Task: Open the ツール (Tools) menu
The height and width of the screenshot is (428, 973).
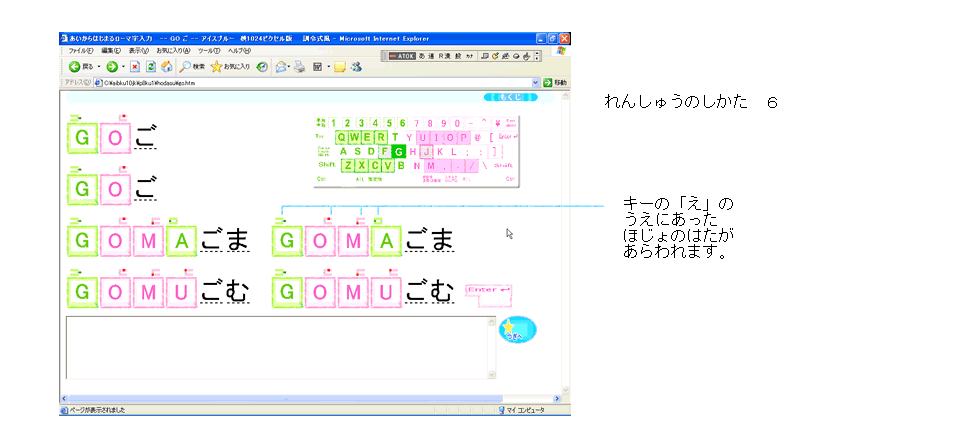Action: click(208, 50)
